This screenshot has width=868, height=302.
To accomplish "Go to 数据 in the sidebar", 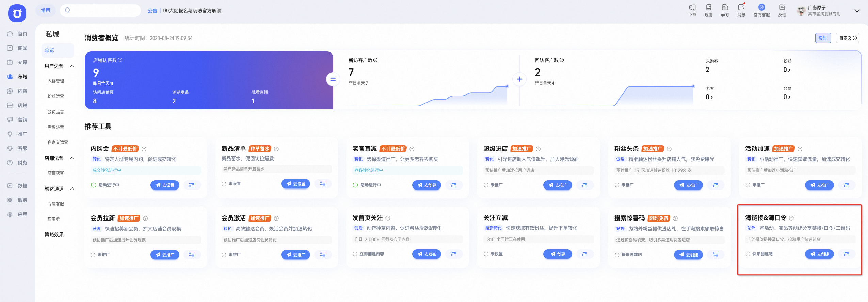I will [17, 186].
